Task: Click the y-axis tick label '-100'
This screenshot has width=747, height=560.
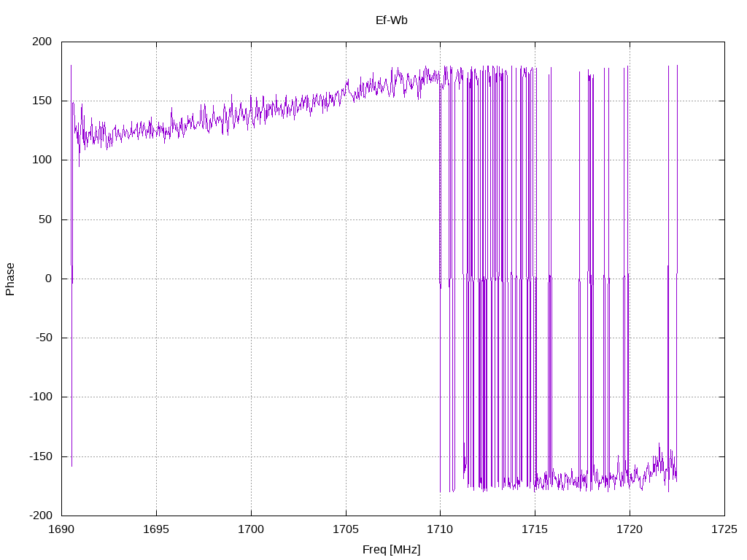Action: coord(41,397)
